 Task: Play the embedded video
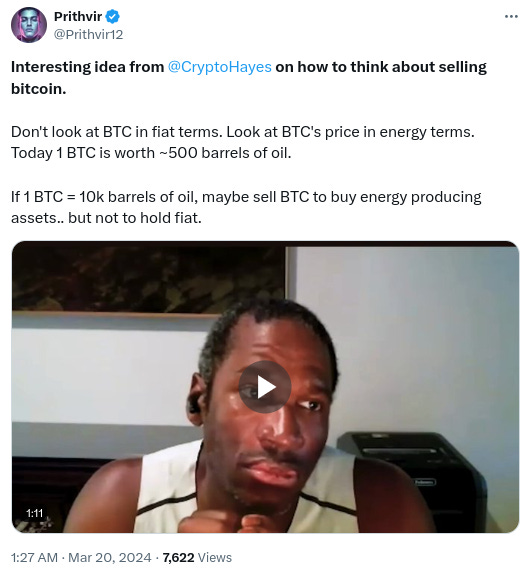[x=265, y=387]
